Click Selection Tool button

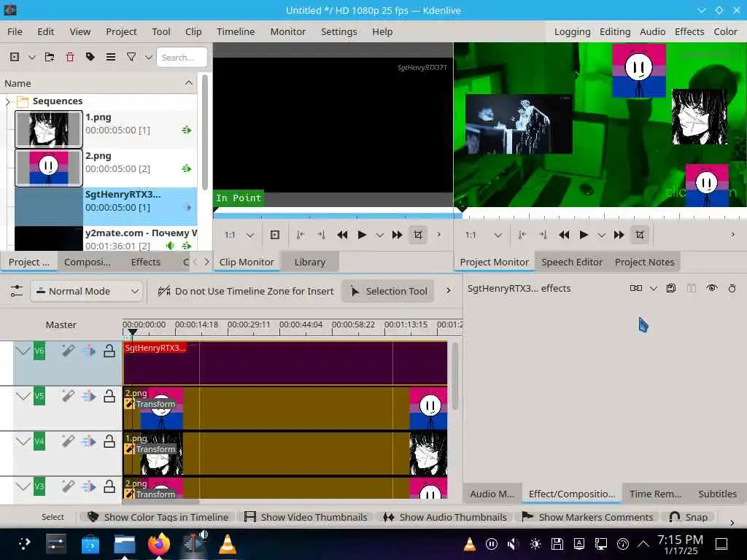pyautogui.click(x=388, y=291)
